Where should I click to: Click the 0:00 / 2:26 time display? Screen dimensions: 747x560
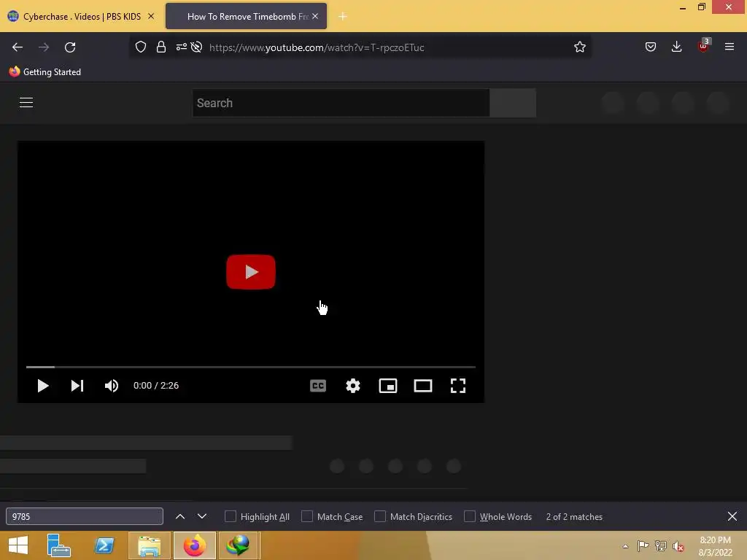pos(156,386)
